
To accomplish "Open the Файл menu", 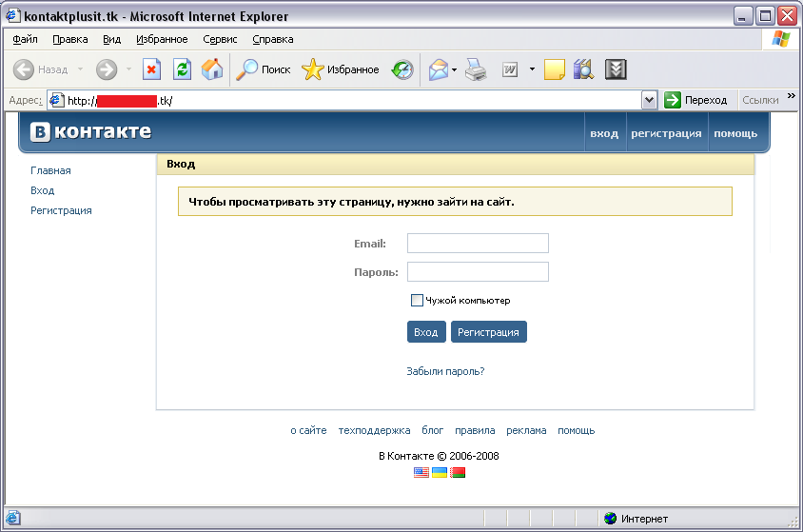I will click(x=25, y=39).
